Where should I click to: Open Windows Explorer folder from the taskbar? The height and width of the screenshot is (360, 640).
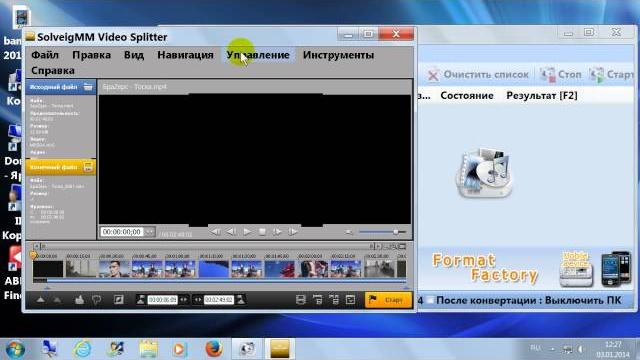148,349
